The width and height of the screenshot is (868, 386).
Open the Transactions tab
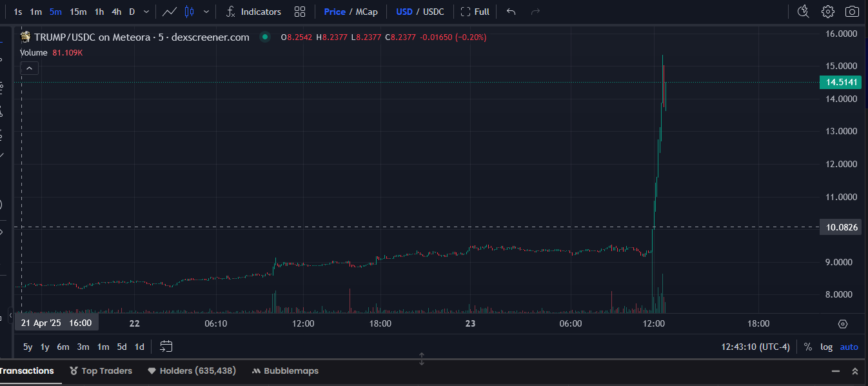click(26, 371)
